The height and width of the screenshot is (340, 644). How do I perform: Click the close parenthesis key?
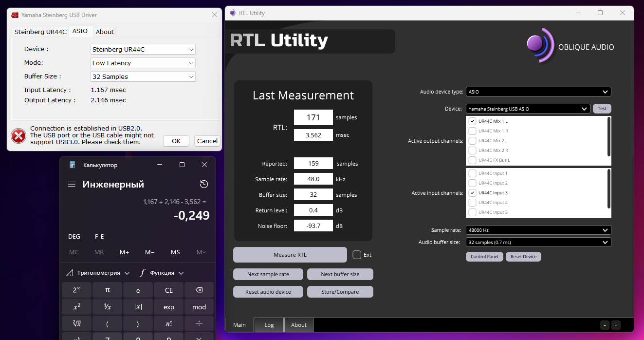(x=138, y=323)
